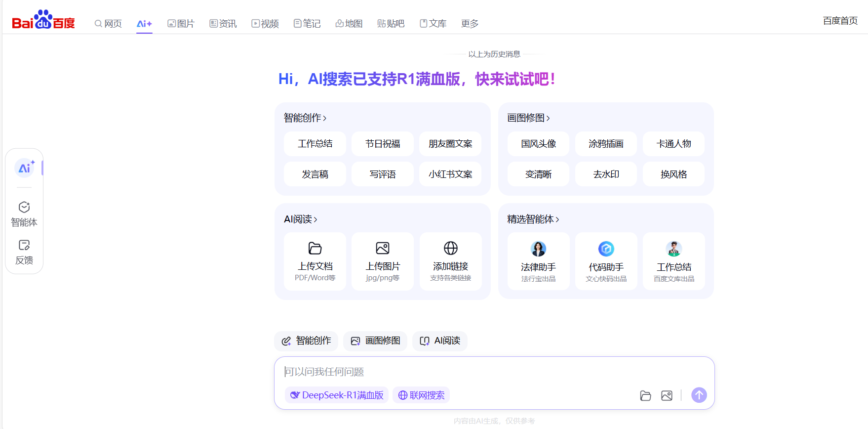This screenshot has height=429, width=868.
Task: Select the 工作总结 writing prompt button
Action: click(315, 144)
